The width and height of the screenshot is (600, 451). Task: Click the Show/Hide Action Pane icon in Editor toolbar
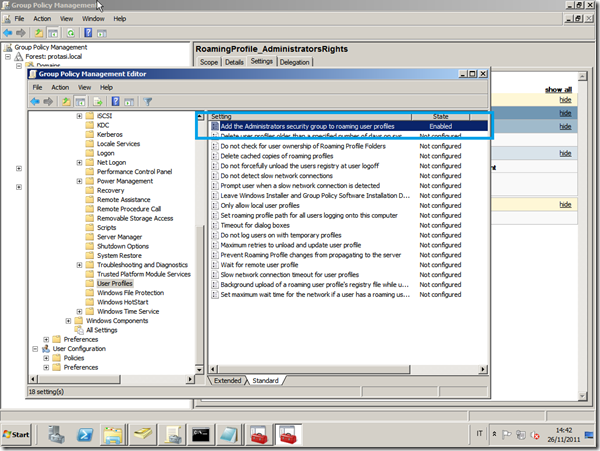pos(129,101)
